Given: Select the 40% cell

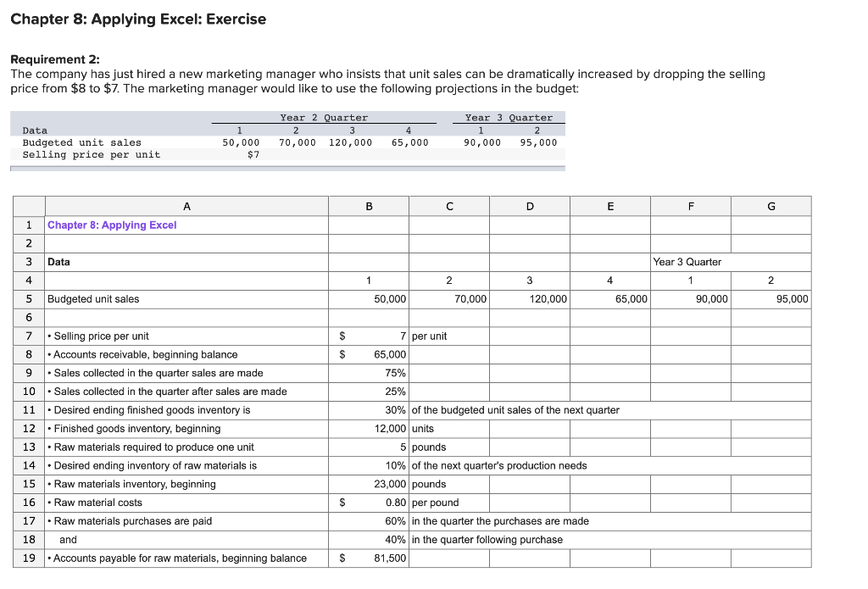Looking at the screenshot, I should tap(369, 540).
